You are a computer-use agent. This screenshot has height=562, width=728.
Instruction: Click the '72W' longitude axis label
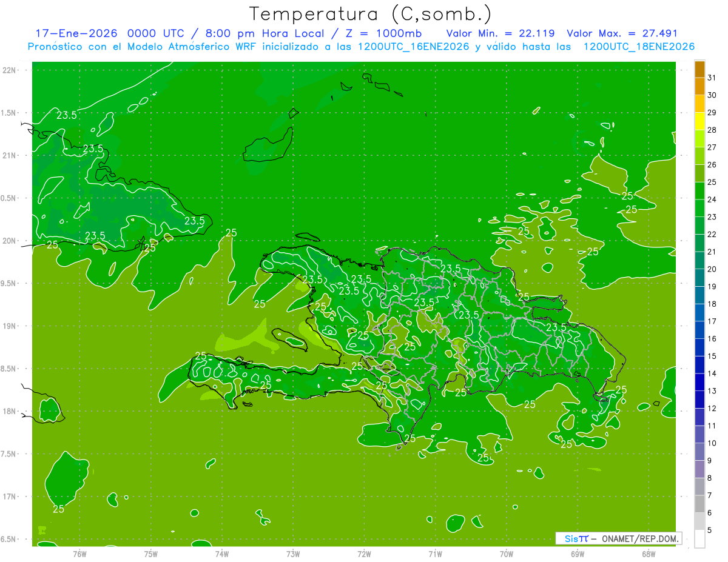pos(364,554)
